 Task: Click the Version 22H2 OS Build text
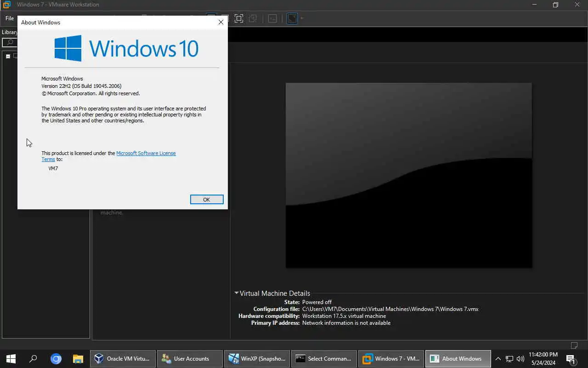coord(81,86)
